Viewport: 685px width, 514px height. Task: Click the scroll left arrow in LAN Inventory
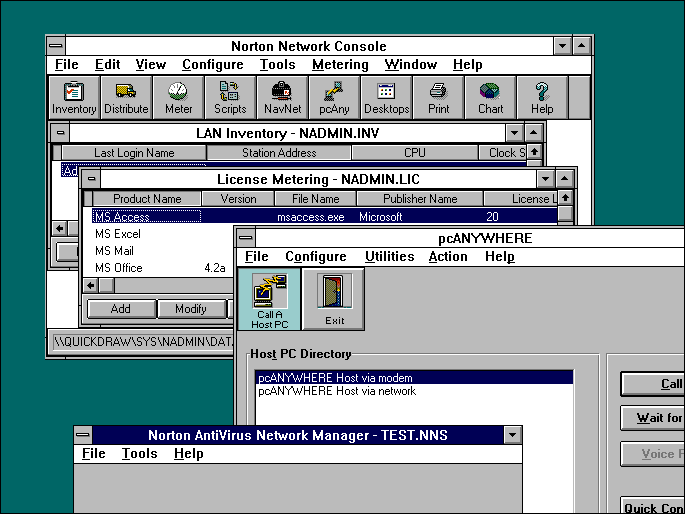coord(59,228)
